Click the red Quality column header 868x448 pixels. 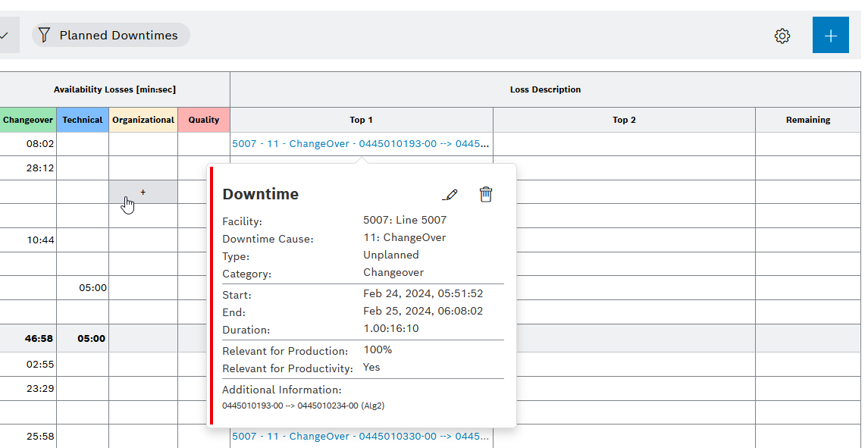[x=203, y=119]
